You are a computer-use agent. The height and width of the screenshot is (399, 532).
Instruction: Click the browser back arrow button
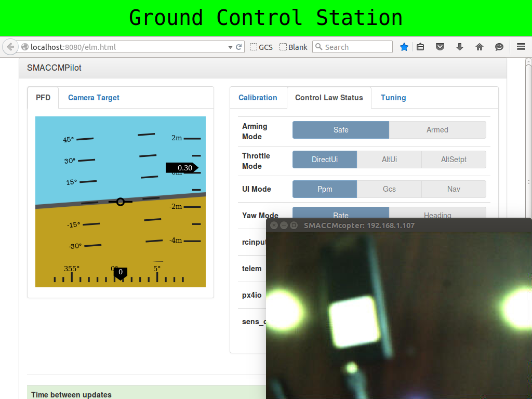[10, 47]
